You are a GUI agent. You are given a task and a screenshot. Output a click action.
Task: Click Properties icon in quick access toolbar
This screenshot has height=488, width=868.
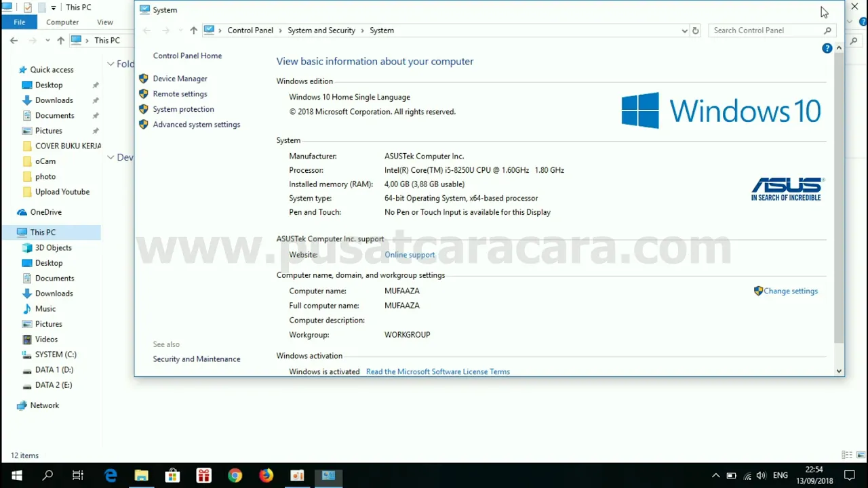pyautogui.click(x=28, y=7)
